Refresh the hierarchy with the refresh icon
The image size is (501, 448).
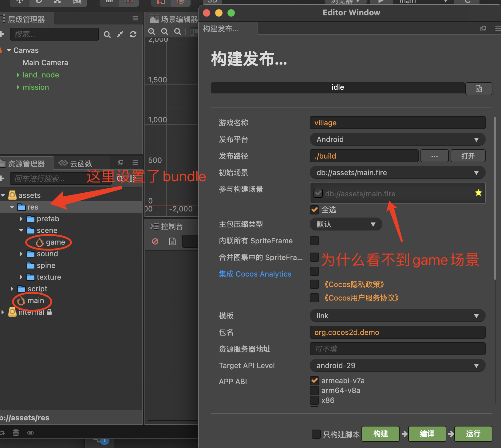133,34
